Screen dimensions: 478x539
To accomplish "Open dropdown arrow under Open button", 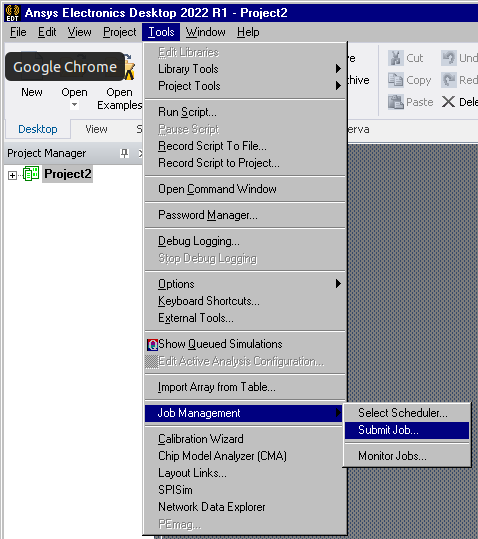I will pos(74,104).
